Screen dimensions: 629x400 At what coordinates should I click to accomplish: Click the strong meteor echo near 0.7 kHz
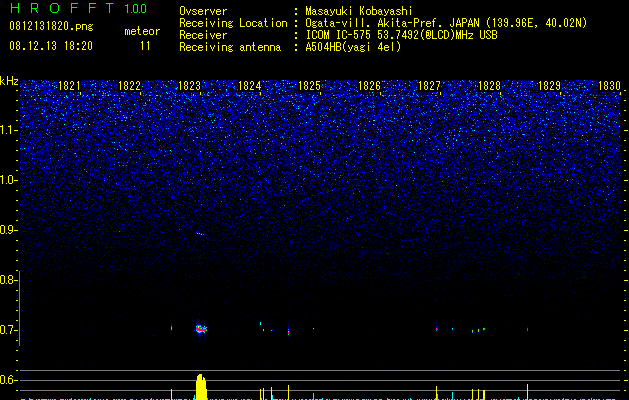[x=201, y=329]
